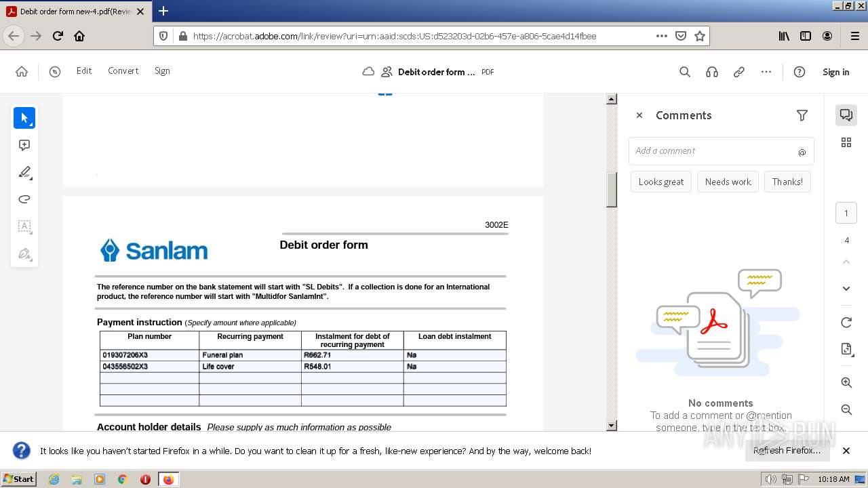Open Firefox hamburger menu
This screenshot has height=488, width=868.
pyautogui.click(x=855, y=36)
